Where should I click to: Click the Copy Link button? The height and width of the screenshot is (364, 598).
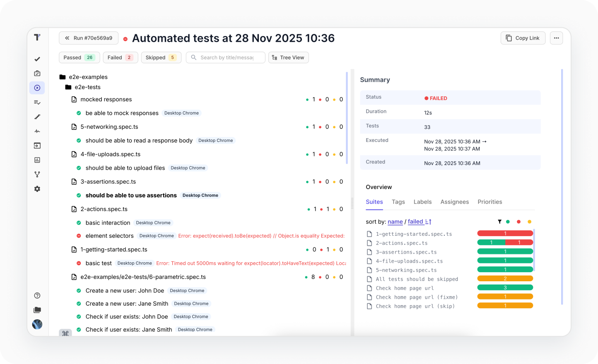[x=523, y=38]
